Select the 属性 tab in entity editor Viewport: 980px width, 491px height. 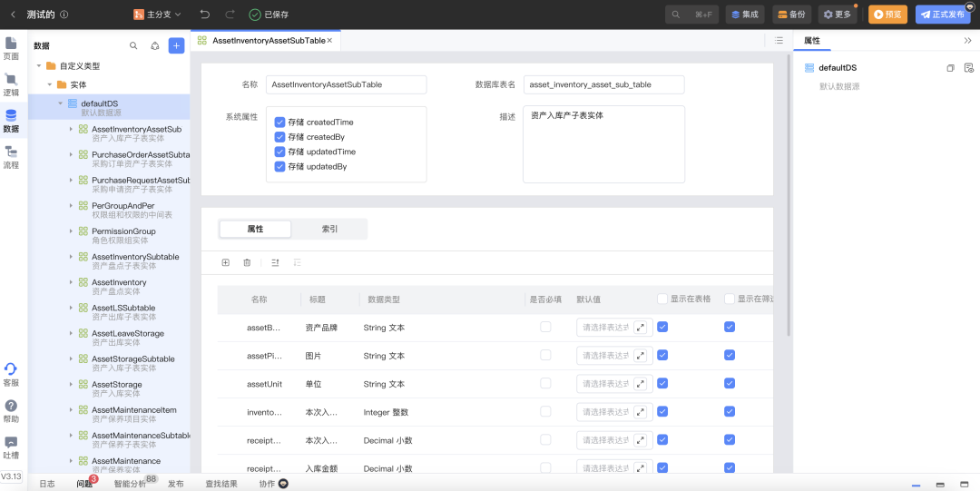[x=255, y=229]
